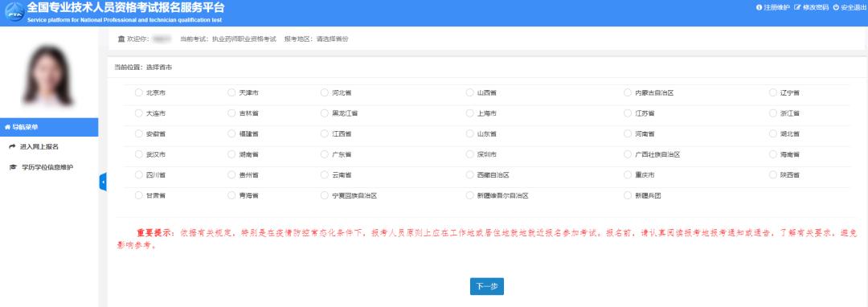This screenshot has width=868, height=307.
Task: Pick the 贵州省 option
Action: (231, 174)
